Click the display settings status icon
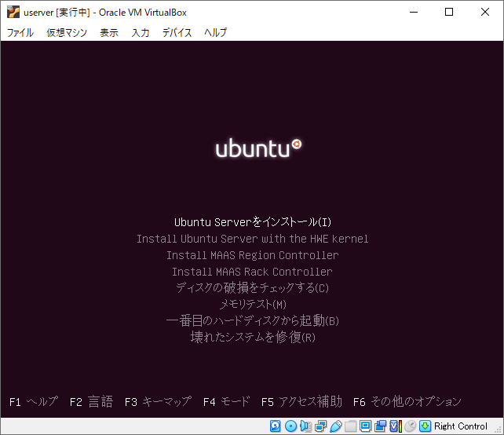The image size is (504, 435). (x=365, y=426)
